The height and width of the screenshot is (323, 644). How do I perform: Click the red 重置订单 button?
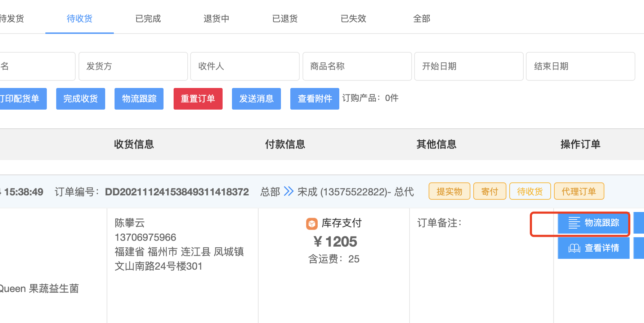198,99
